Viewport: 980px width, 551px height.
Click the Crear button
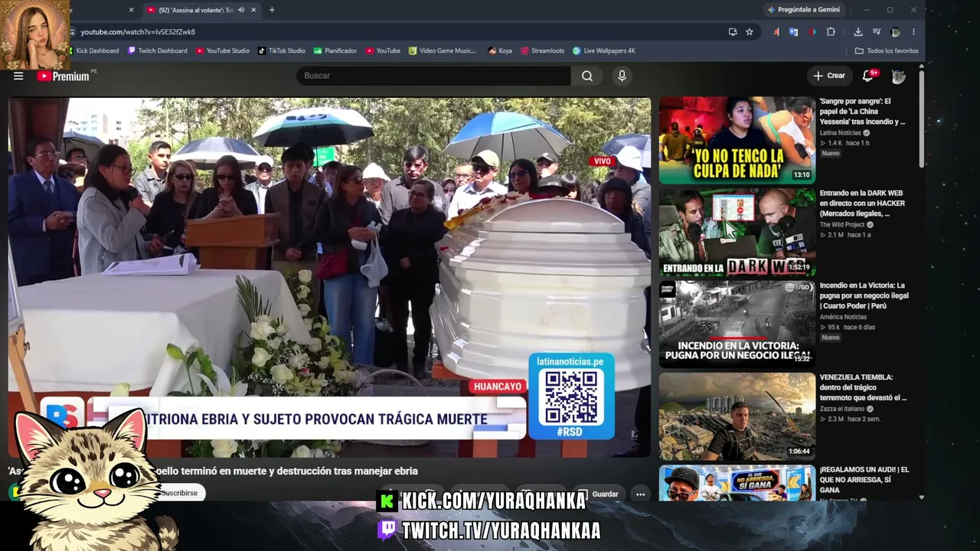tap(829, 76)
